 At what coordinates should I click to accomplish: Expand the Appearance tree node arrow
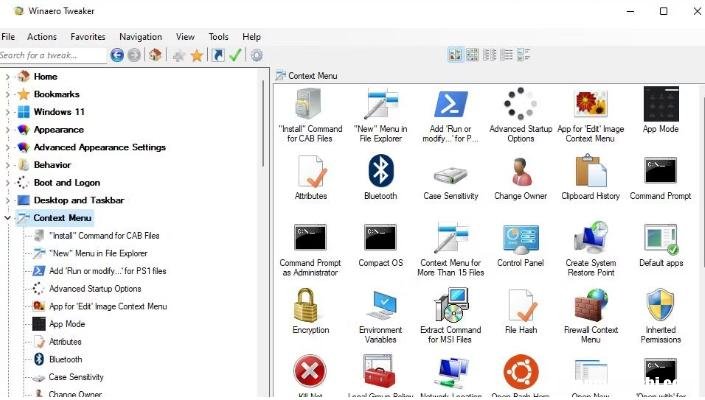(7, 130)
